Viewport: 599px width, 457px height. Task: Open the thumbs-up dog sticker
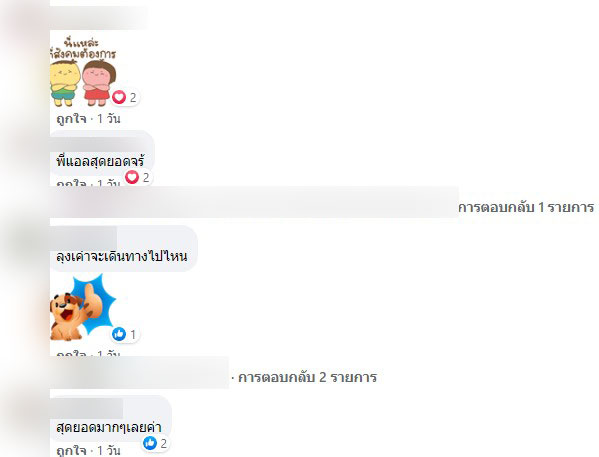click(83, 308)
